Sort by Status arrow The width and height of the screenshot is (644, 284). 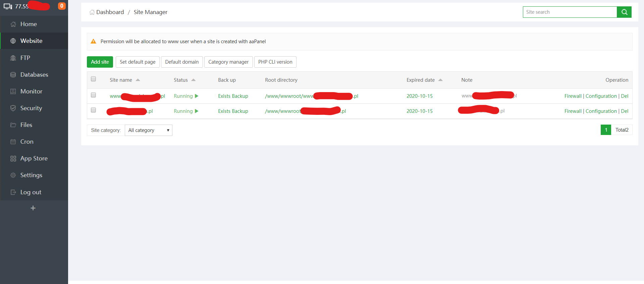[x=194, y=80]
